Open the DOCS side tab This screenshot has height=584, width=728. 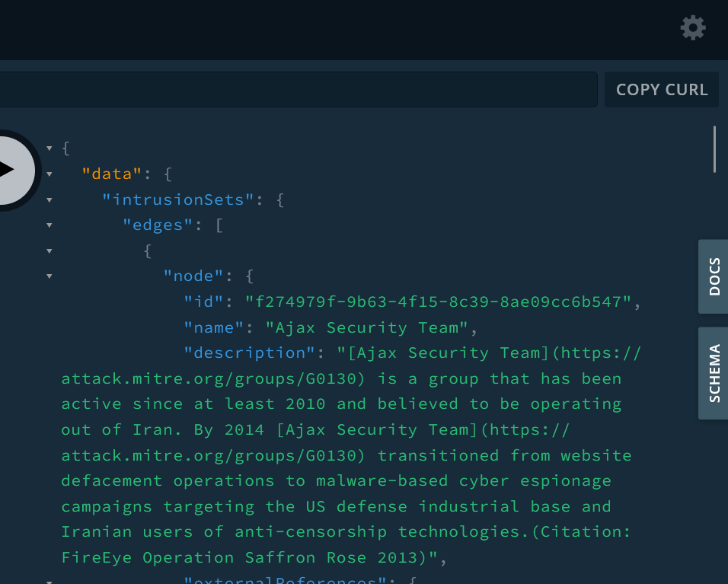click(x=714, y=276)
